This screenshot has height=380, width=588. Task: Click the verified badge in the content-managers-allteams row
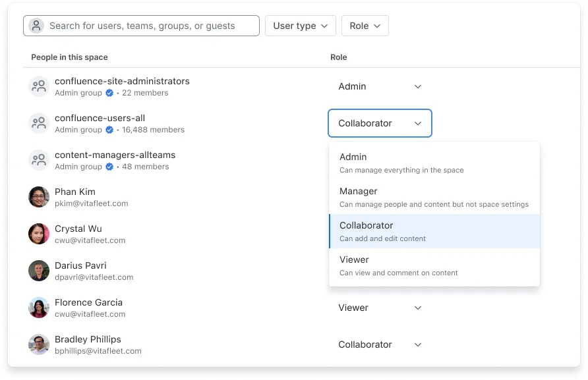pyautogui.click(x=109, y=167)
